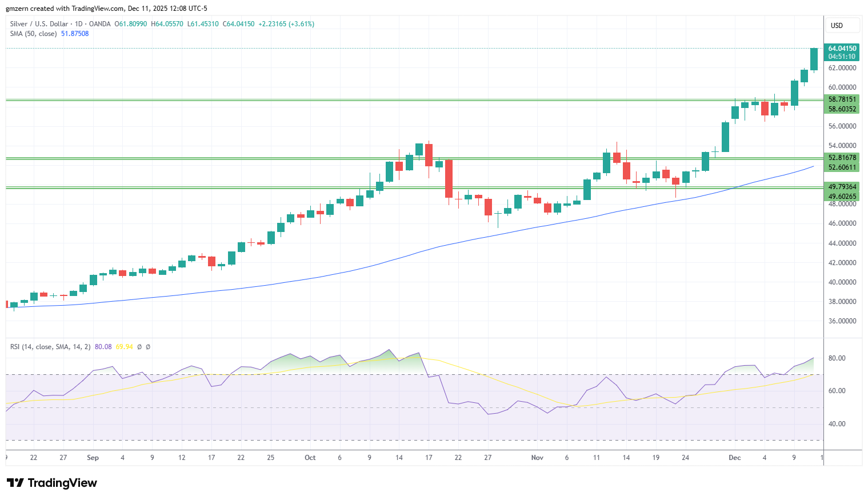
Task: Click the 52.60611 level label
Action: [x=842, y=167]
